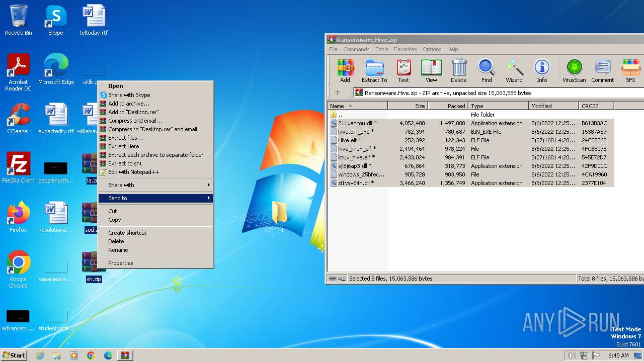Click the drive/key status bar icon
644x362 pixels.
[x=338, y=279]
